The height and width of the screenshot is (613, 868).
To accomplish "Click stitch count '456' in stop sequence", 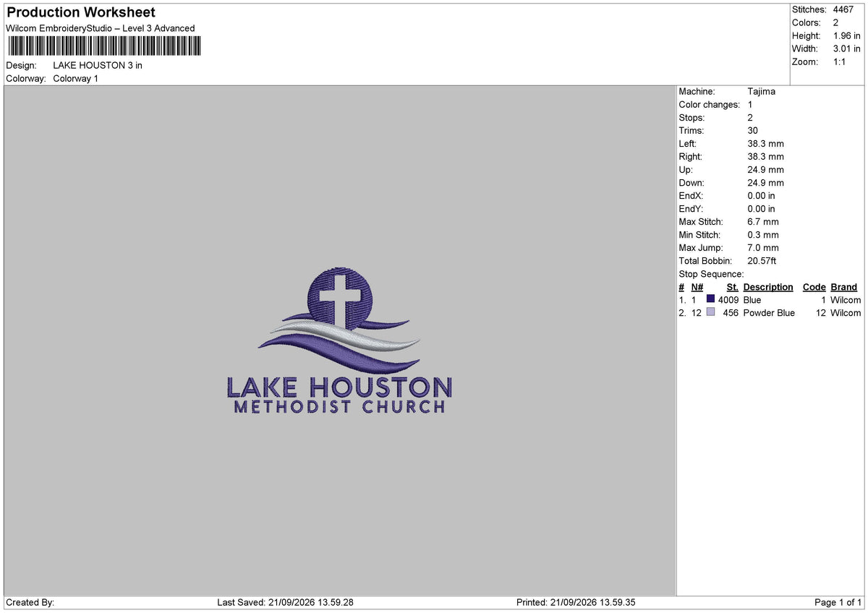I will pos(731,313).
